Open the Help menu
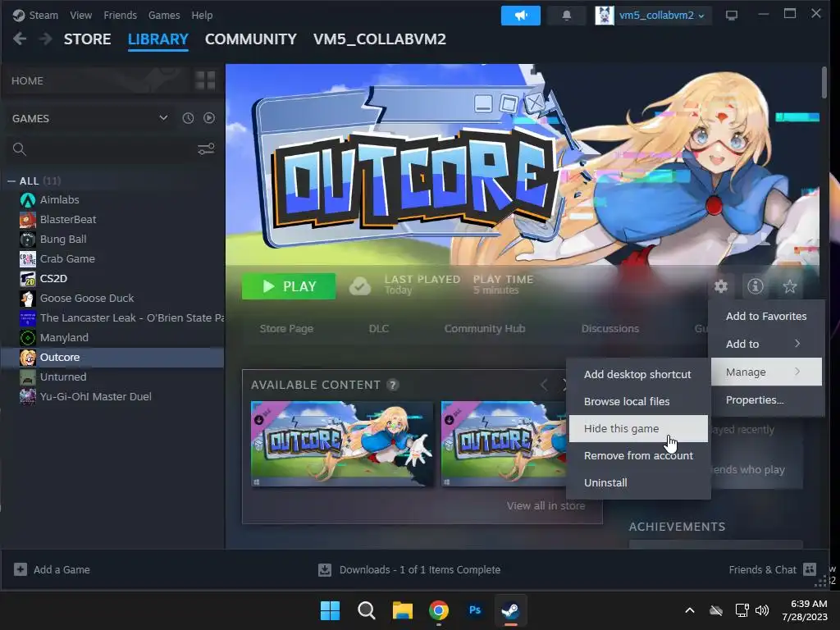The width and height of the screenshot is (840, 630). pyautogui.click(x=202, y=15)
